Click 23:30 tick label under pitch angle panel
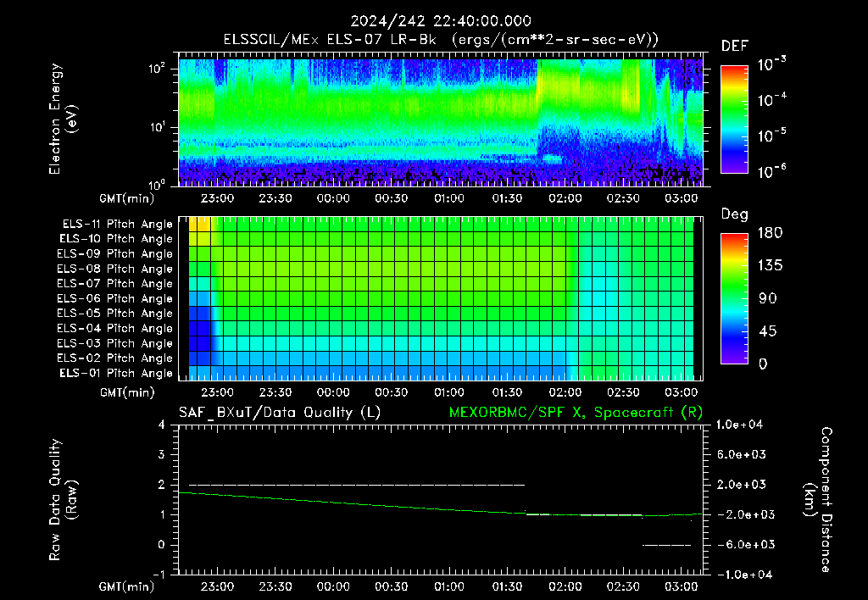The width and height of the screenshot is (868, 600). (x=275, y=393)
